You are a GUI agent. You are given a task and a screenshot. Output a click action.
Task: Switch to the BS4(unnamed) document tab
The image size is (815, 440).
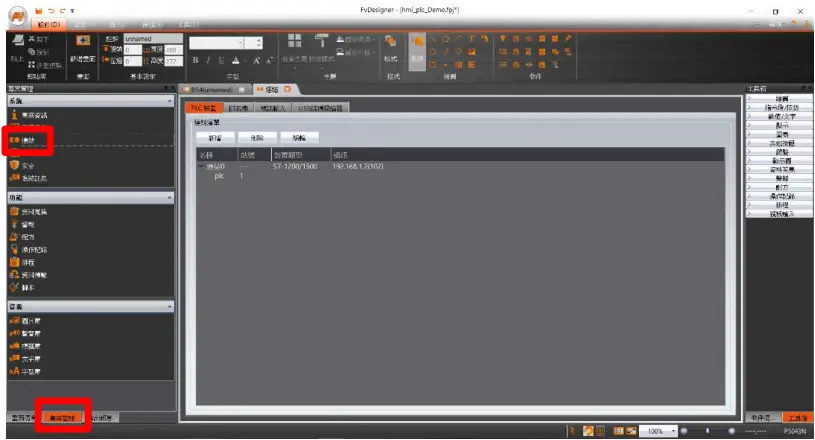(211, 89)
